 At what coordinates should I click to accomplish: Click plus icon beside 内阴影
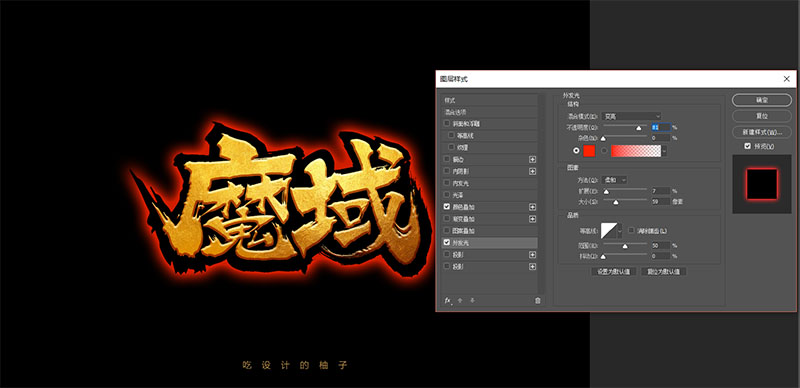tap(533, 171)
